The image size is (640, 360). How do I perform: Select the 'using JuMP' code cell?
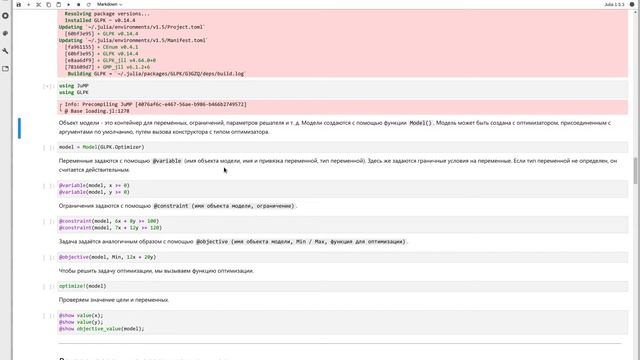coord(342,89)
